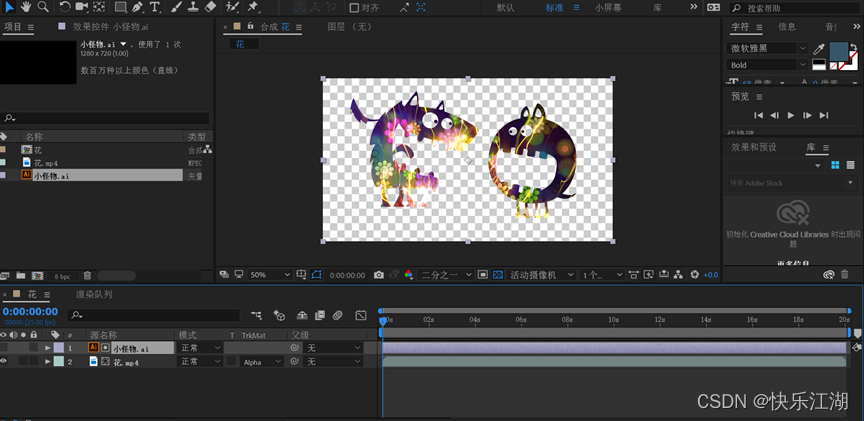Toggle motion blur for timeline layers
864x421 pixels.
(x=338, y=315)
